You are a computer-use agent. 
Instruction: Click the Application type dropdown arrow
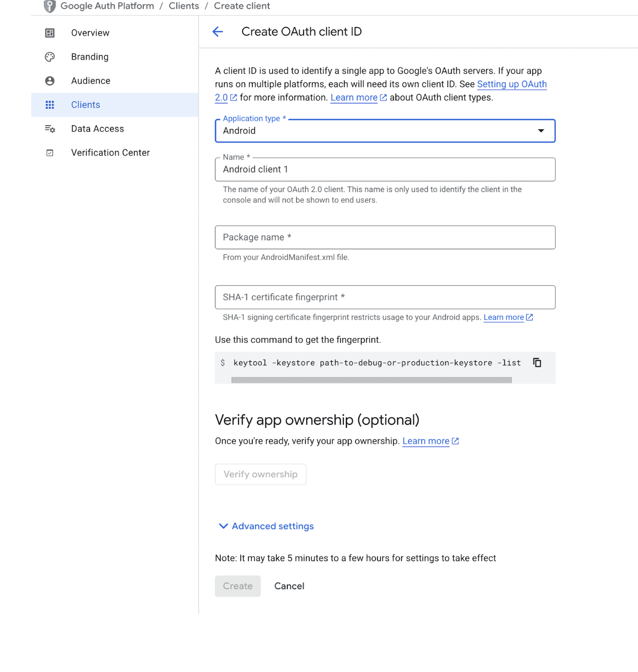tap(541, 131)
